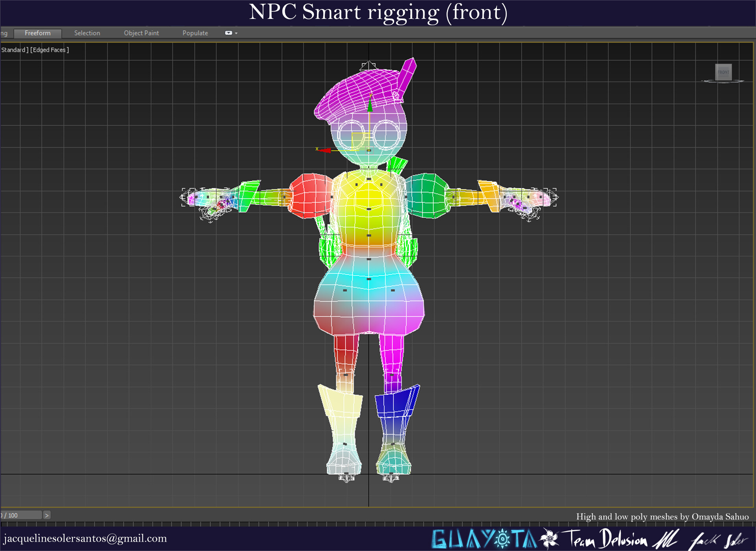The image size is (756, 551).
Task: Click the green Y-axis gizmo arrow
Action: (x=369, y=106)
